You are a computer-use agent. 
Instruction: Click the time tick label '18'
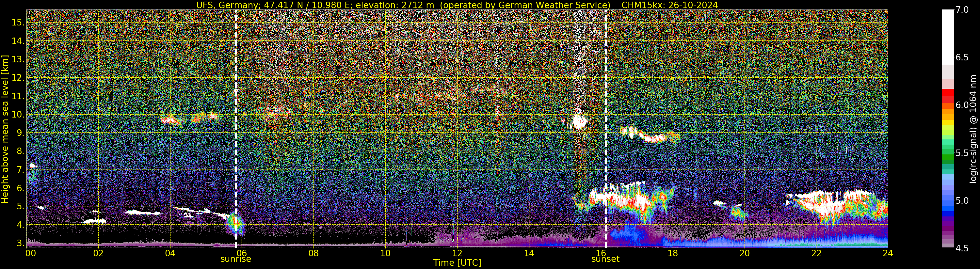click(x=673, y=253)
